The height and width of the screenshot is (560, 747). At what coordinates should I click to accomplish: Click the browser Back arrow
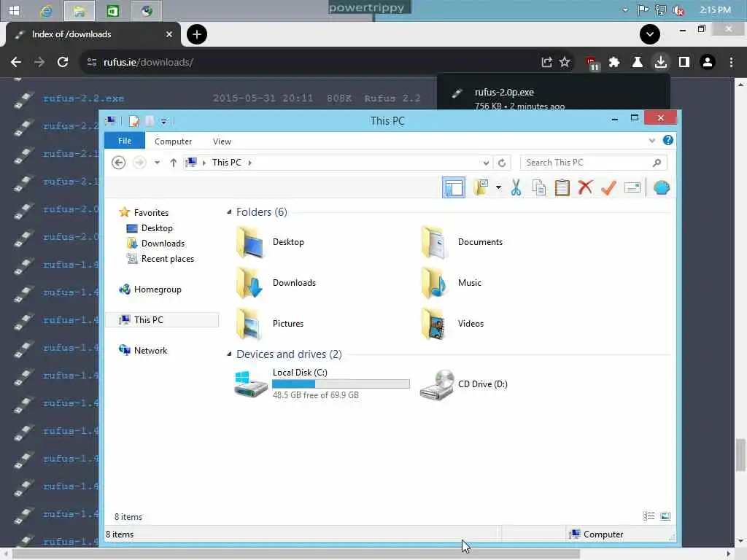16,63
